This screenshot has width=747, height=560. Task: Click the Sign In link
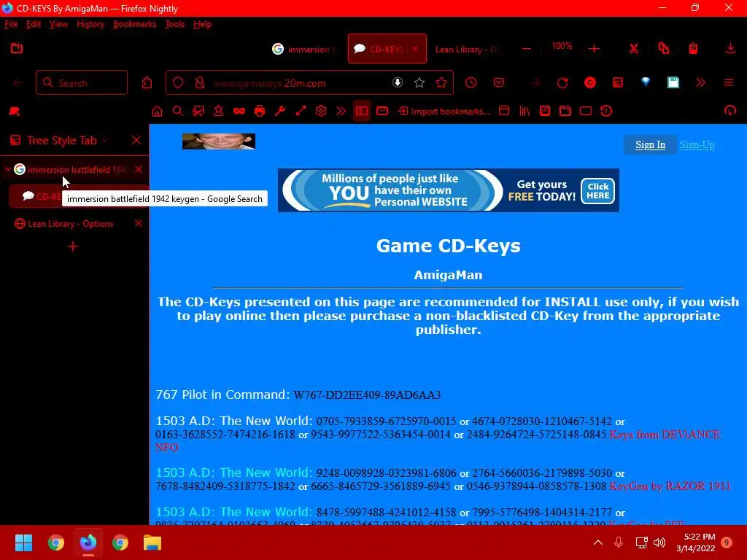tap(650, 145)
